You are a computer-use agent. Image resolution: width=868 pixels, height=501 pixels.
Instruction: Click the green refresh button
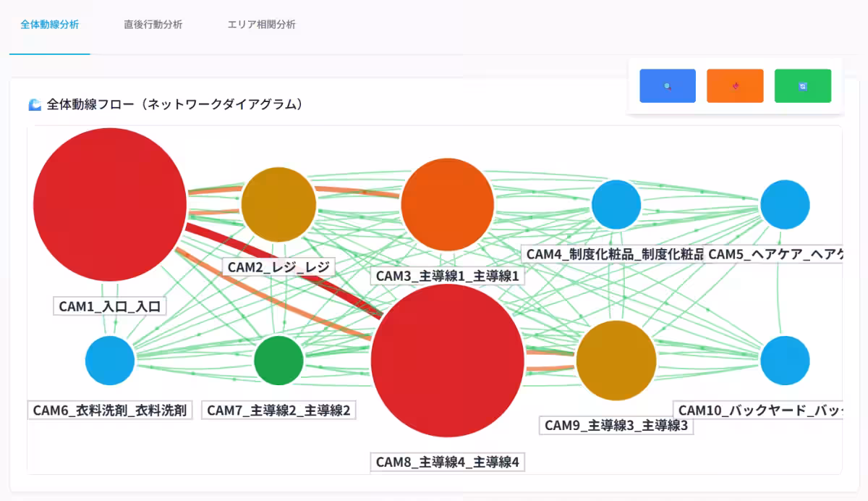(x=802, y=86)
